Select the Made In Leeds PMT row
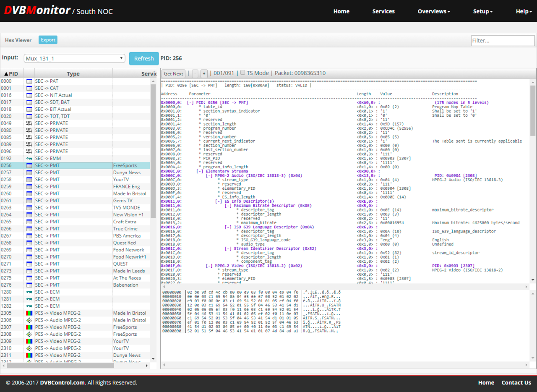Viewport: 537px width, 392px height. pyautogui.click(x=75, y=271)
